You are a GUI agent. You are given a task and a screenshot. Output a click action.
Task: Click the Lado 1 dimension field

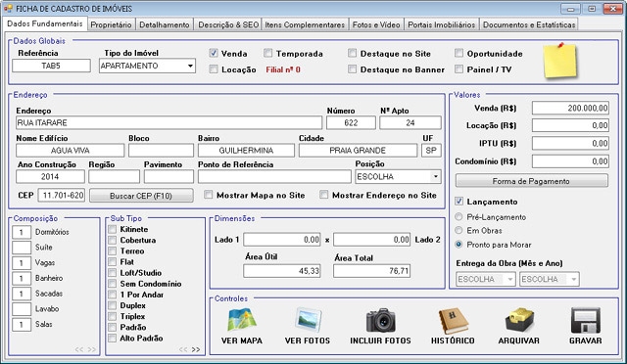[282, 240]
